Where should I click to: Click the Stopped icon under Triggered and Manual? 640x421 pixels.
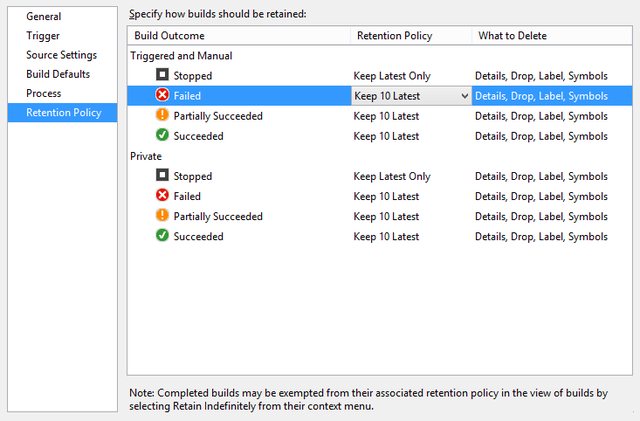[x=162, y=74]
